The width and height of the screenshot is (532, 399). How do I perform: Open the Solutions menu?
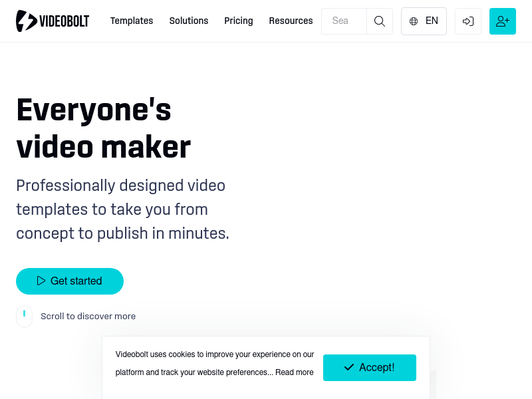point(189,21)
